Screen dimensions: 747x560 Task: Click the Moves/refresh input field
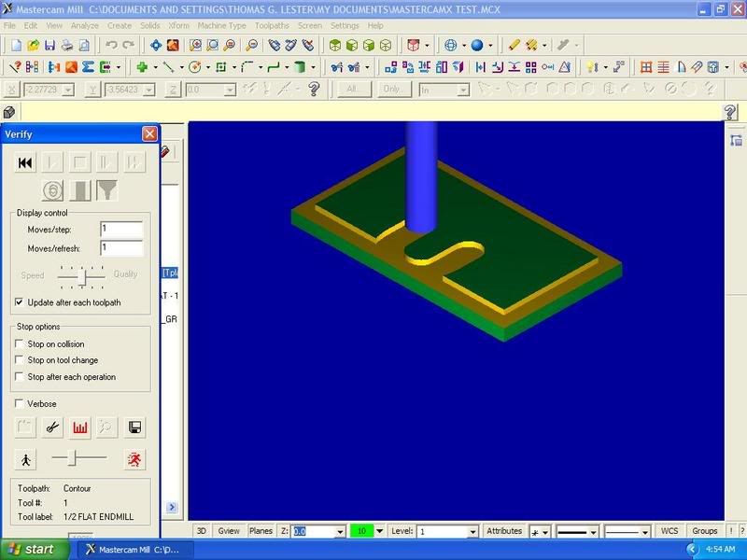point(121,248)
